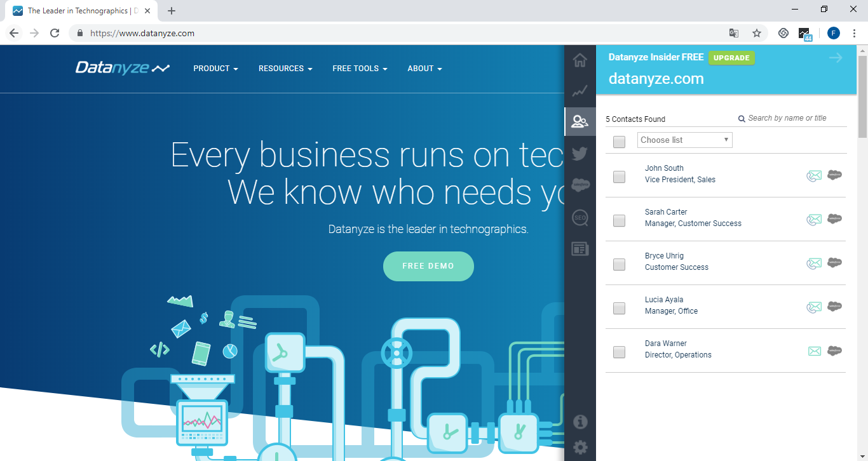Screen dimensions: 868x461
Task: Reload the page
Action: (x=55, y=33)
